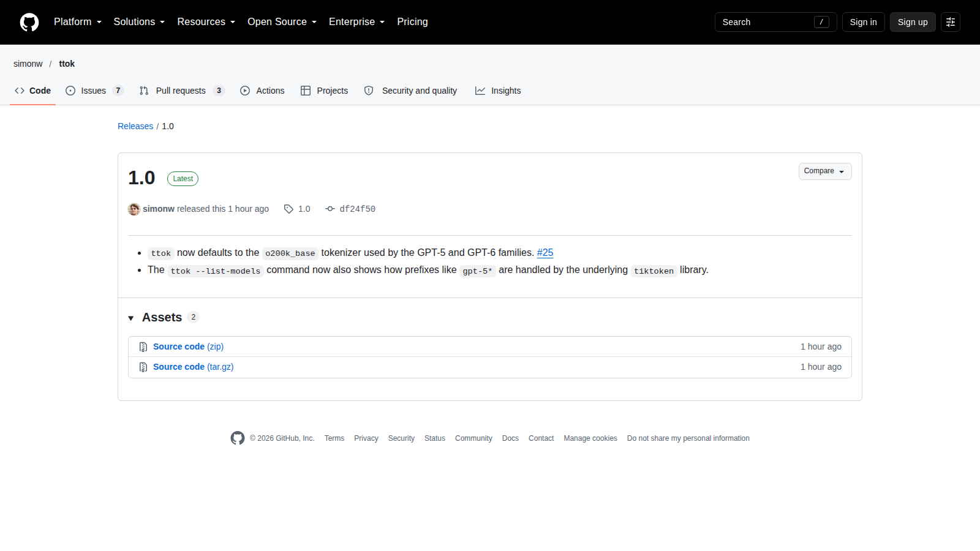Switch to the Issues tab
This screenshot has width=980, height=551.
[x=95, y=91]
